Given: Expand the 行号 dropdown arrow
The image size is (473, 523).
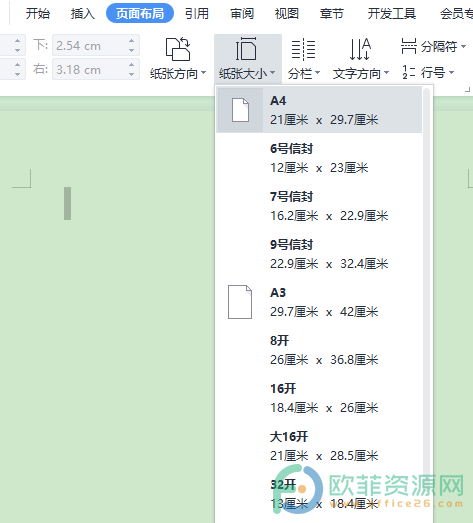Looking at the screenshot, I should (x=451, y=72).
